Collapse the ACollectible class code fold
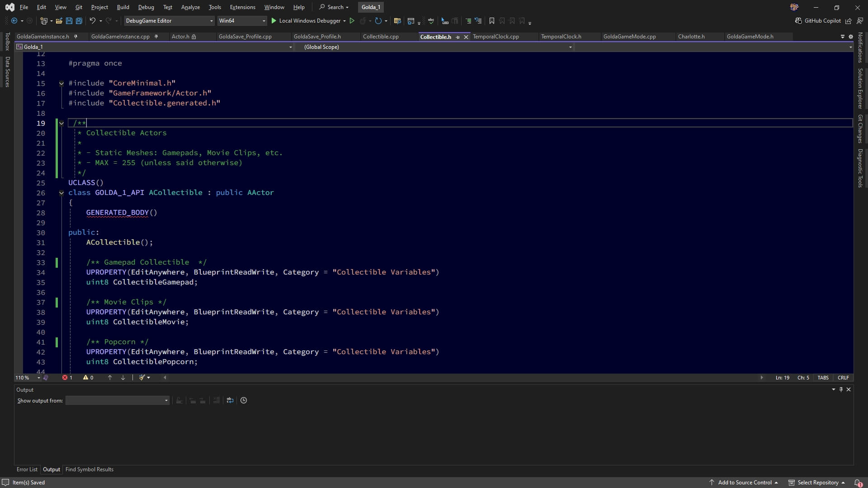This screenshot has height=488, width=868. pyautogui.click(x=61, y=193)
